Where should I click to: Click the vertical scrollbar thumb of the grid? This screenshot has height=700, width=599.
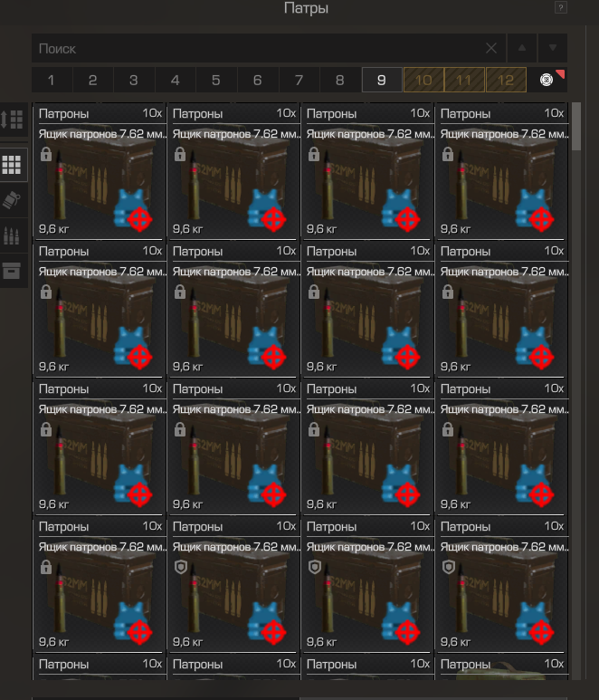pyautogui.click(x=576, y=127)
